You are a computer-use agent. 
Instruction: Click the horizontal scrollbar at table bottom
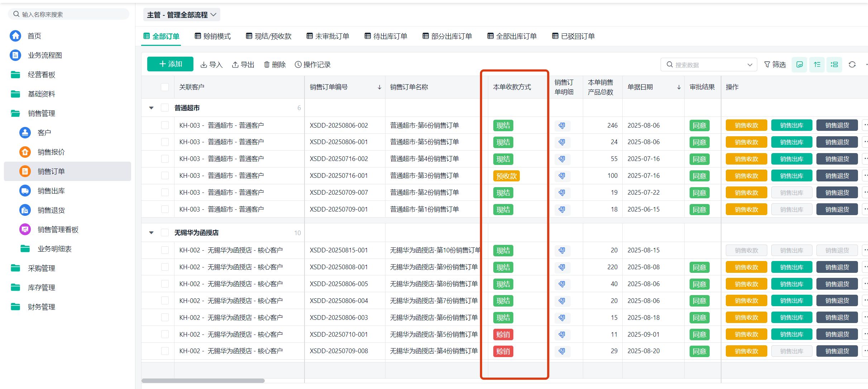click(203, 381)
